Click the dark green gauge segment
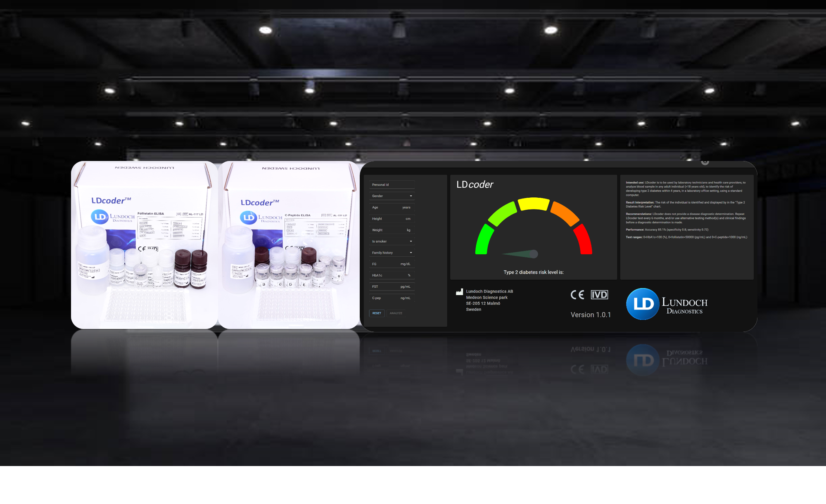This screenshot has width=826, height=504. click(484, 239)
